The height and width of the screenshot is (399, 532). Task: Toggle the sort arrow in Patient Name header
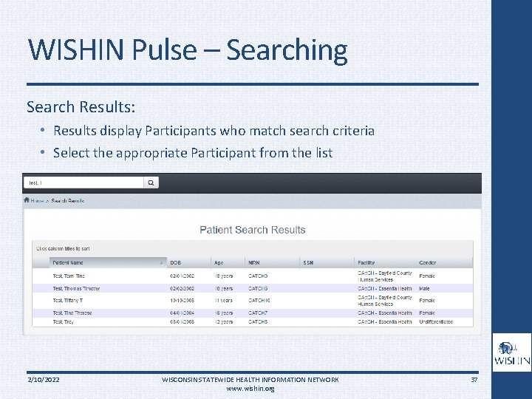click(x=162, y=263)
